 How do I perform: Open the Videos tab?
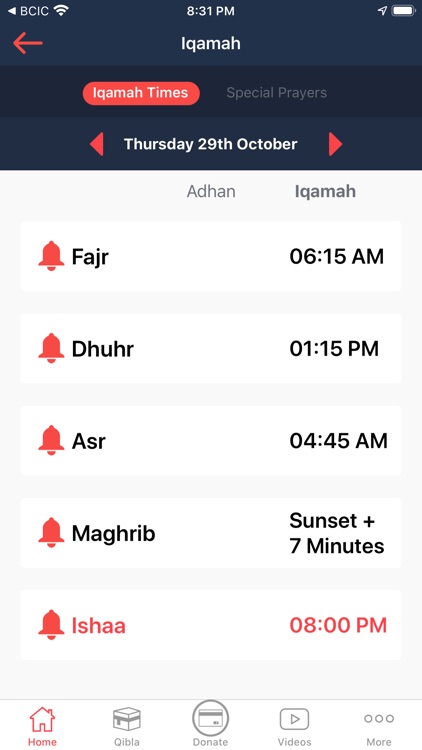coord(294,726)
